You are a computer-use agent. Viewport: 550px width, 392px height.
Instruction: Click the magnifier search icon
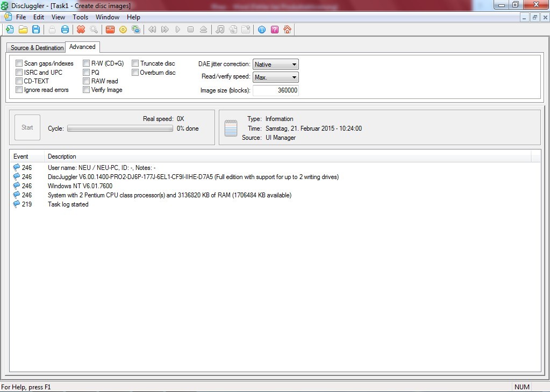94,30
